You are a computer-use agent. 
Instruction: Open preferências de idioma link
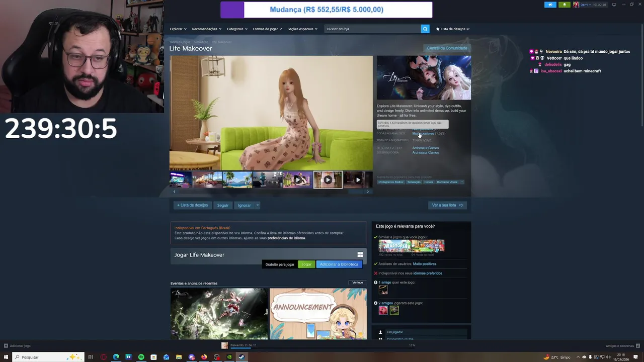[286, 238]
